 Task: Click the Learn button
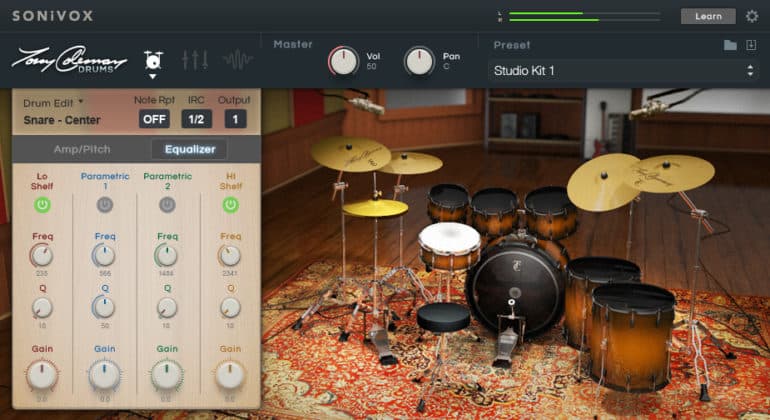point(708,16)
